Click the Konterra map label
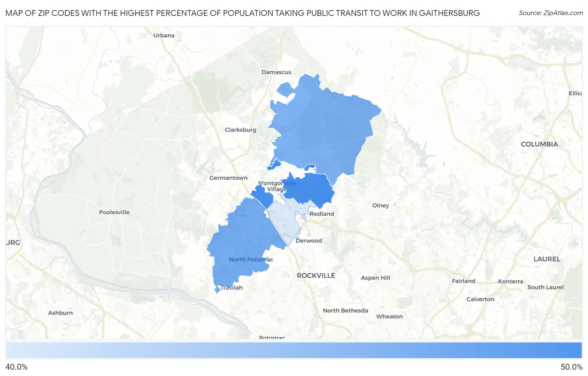The height and width of the screenshot is (376, 588). coord(511,281)
